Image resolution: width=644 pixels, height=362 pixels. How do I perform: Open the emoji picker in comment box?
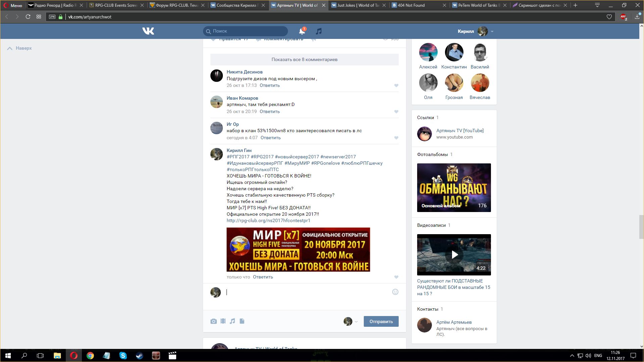tap(395, 292)
